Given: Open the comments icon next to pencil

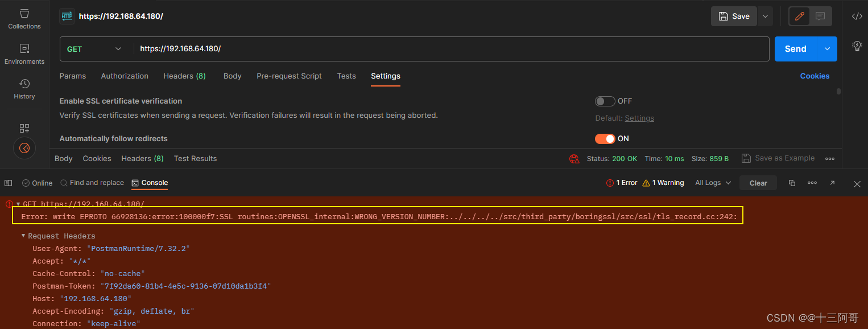Looking at the screenshot, I should point(820,16).
